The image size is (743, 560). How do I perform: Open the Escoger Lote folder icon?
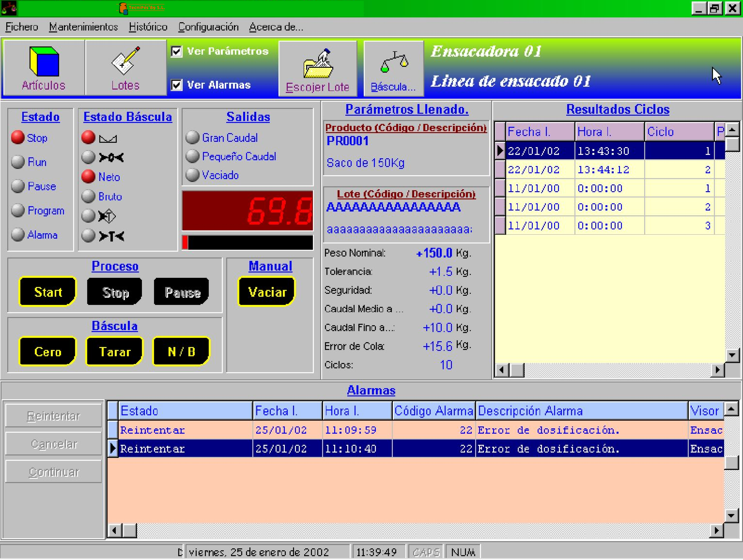pyautogui.click(x=318, y=69)
